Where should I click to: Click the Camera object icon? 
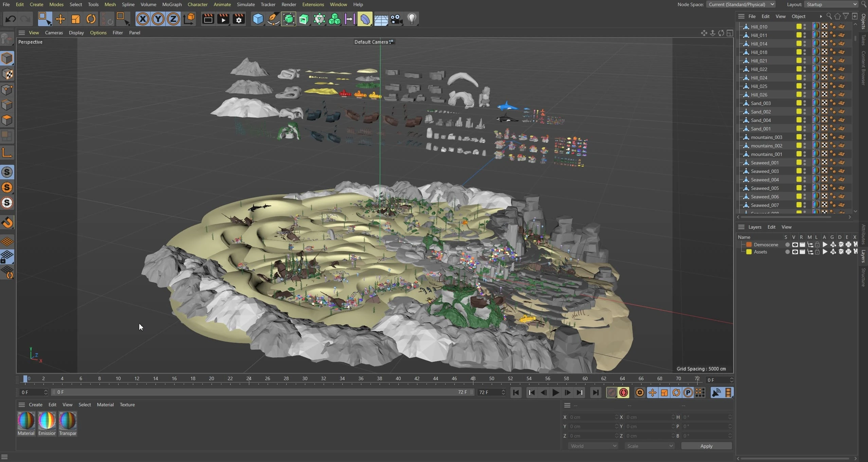click(x=396, y=19)
